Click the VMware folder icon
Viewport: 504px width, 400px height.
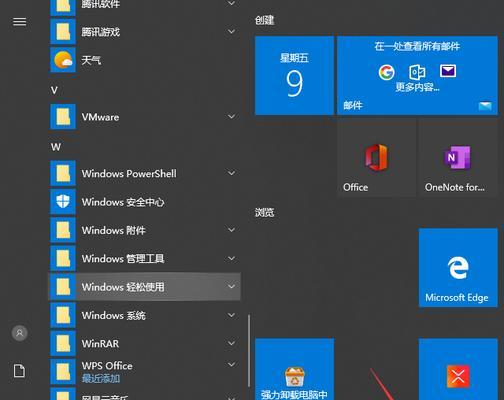[x=63, y=117]
